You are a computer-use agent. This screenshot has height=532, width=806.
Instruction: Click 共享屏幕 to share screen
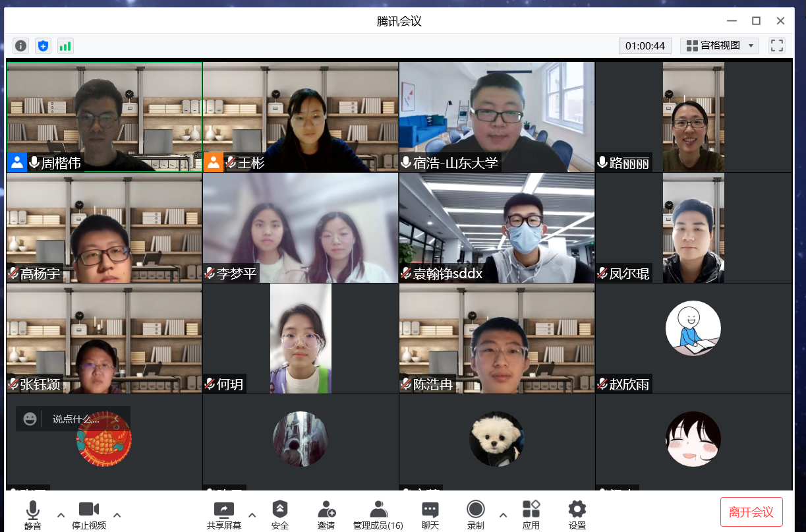224,514
